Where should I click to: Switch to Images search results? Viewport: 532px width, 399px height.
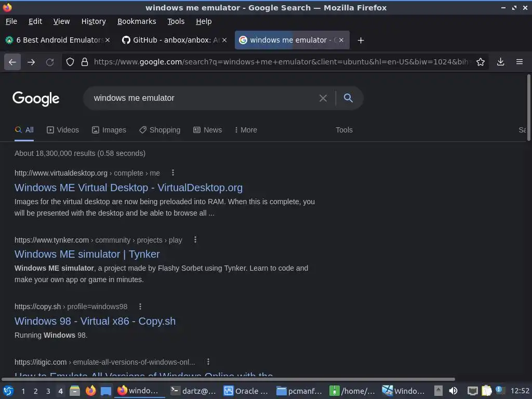pos(109,130)
